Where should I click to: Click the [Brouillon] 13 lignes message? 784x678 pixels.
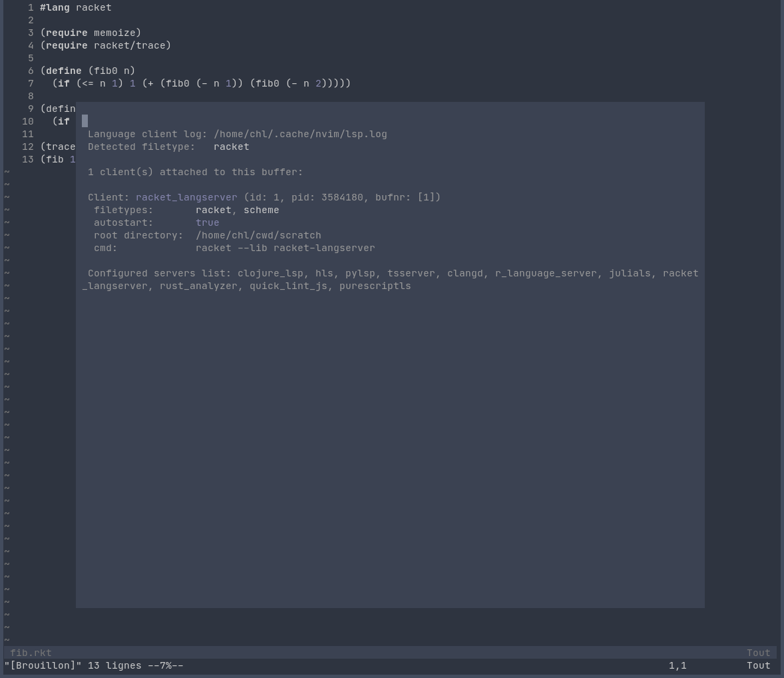click(94, 665)
